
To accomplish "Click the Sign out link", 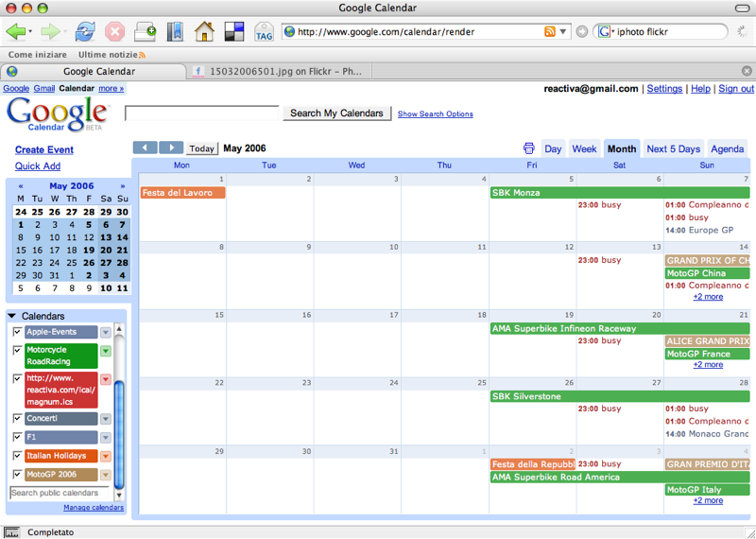I will click(x=736, y=88).
